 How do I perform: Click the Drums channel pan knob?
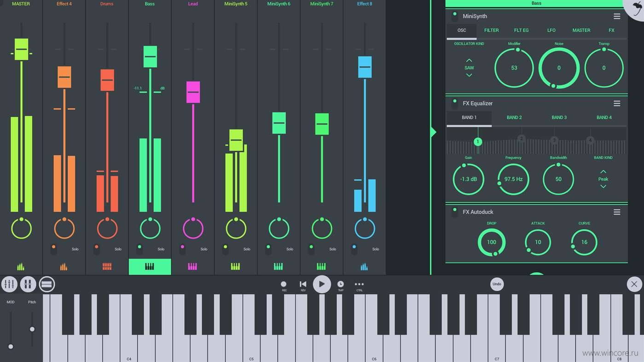click(x=107, y=229)
